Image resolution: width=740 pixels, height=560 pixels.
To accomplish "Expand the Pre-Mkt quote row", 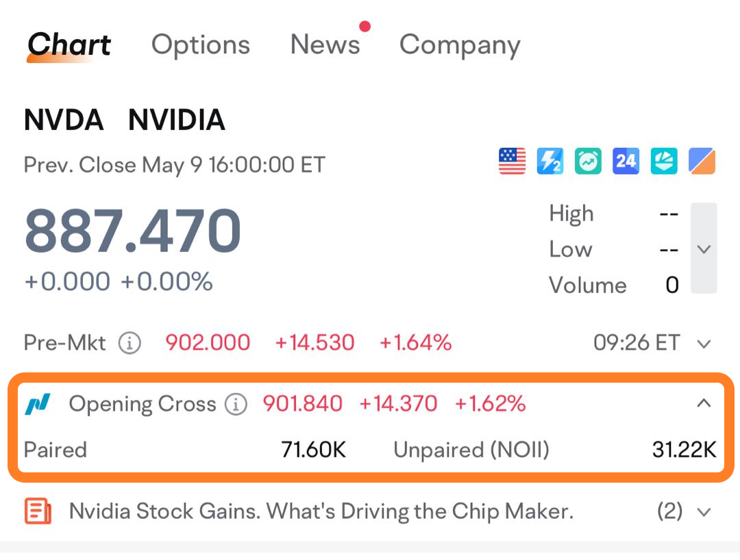I will pyautogui.click(x=704, y=343).
